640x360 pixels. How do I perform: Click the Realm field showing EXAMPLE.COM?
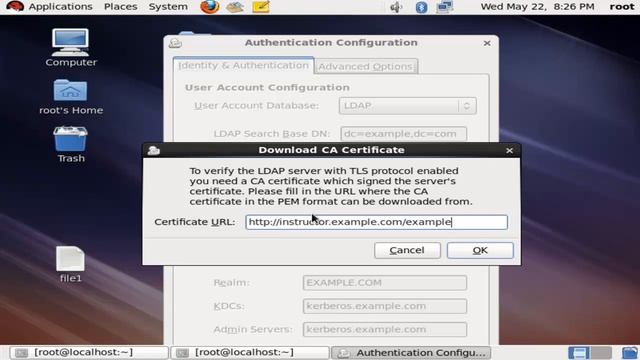[x=384, y=282]
